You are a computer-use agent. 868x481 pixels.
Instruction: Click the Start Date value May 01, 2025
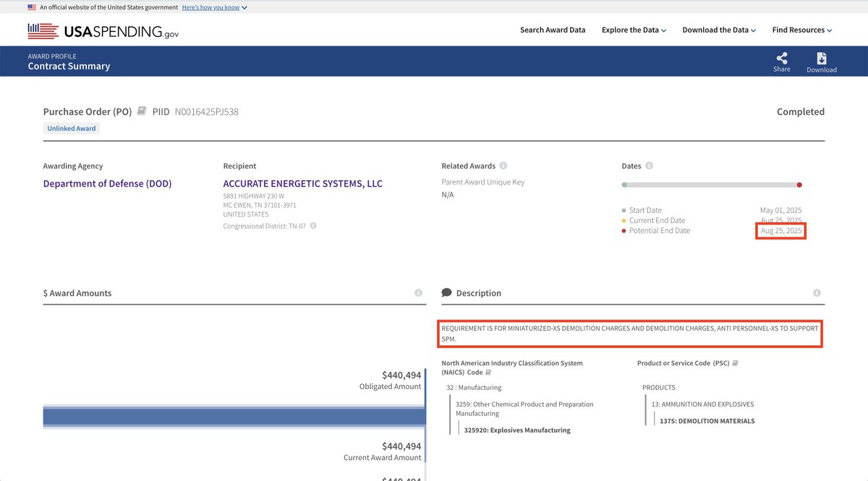point(780,210)
